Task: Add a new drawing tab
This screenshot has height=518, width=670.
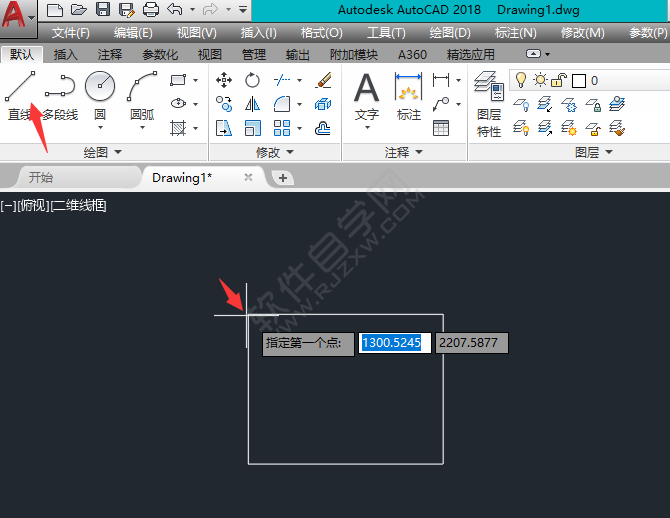Action: click(x=282, y=178)
